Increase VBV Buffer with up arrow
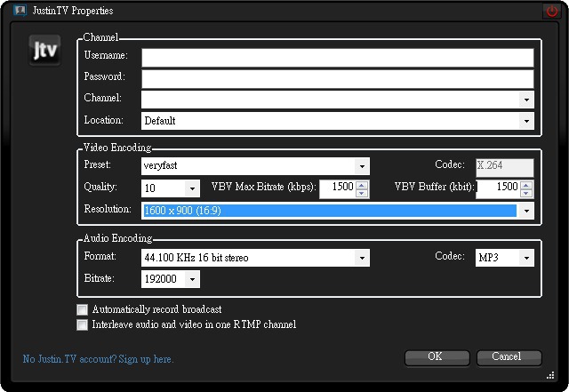The image size is (569, 392). pos(525,185)
